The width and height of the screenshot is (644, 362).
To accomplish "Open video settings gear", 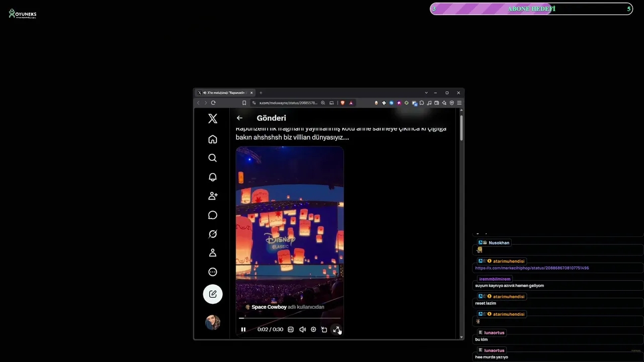I will [x=313, y=330].
